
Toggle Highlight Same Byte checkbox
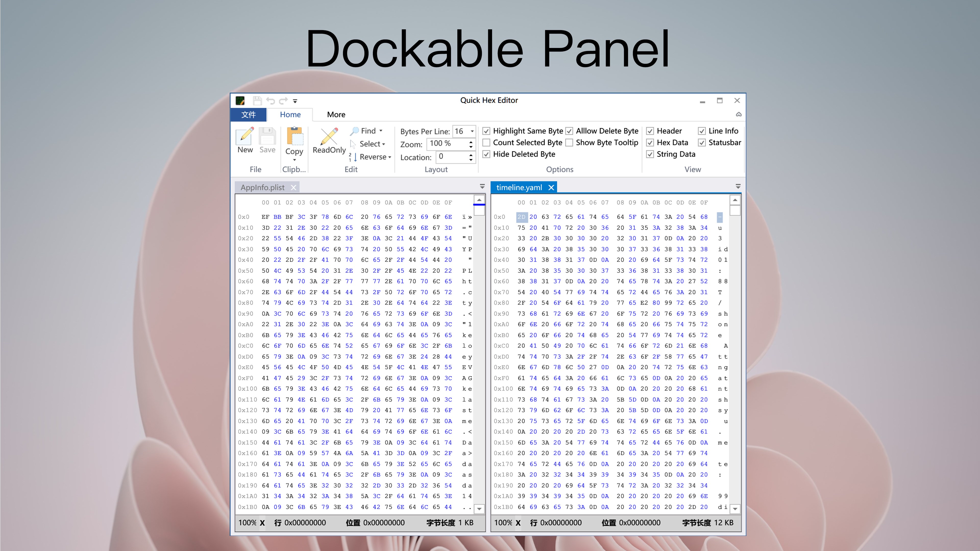click(487, 131)
